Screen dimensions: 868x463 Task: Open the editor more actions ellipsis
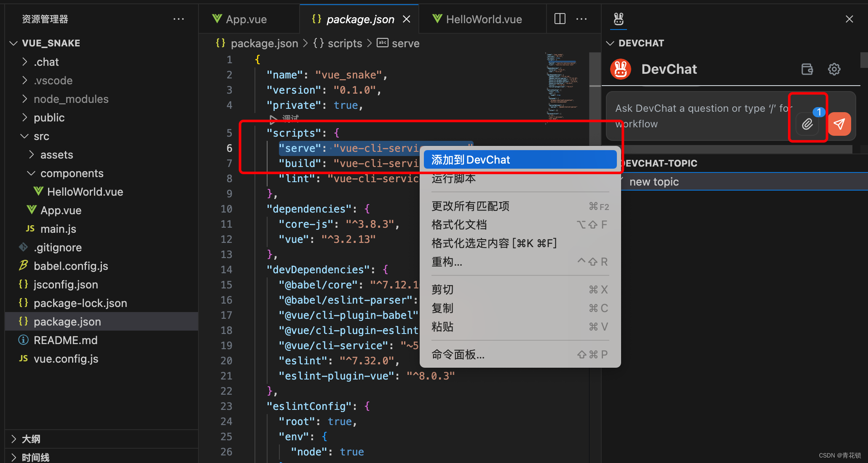(581, 19)
